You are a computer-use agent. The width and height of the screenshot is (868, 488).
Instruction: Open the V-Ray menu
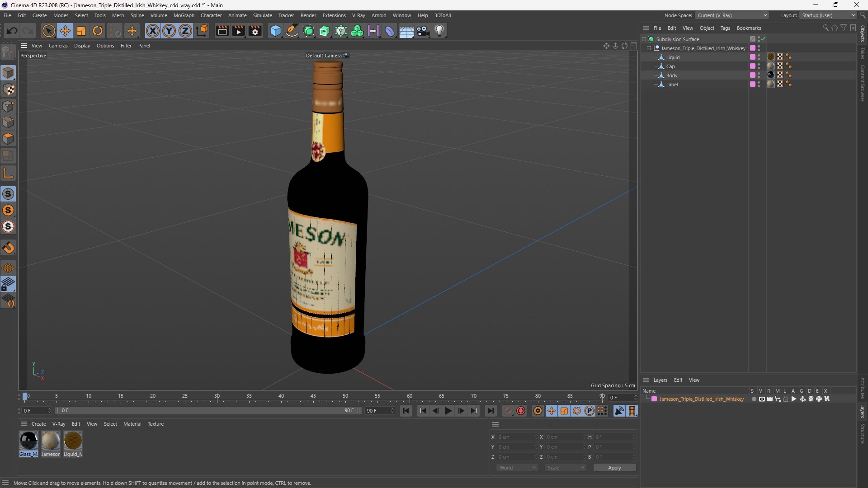tap(359, 15)
